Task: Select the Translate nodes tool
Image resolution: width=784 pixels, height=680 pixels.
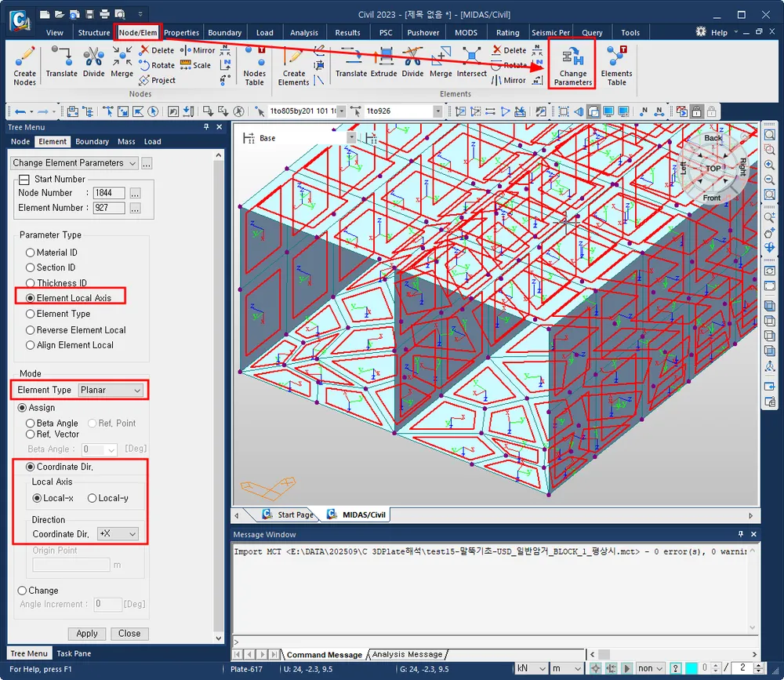Action: tap(61, 62)
